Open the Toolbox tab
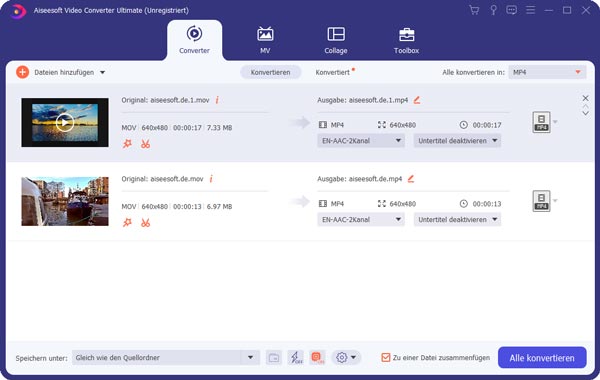 point(406,40)
